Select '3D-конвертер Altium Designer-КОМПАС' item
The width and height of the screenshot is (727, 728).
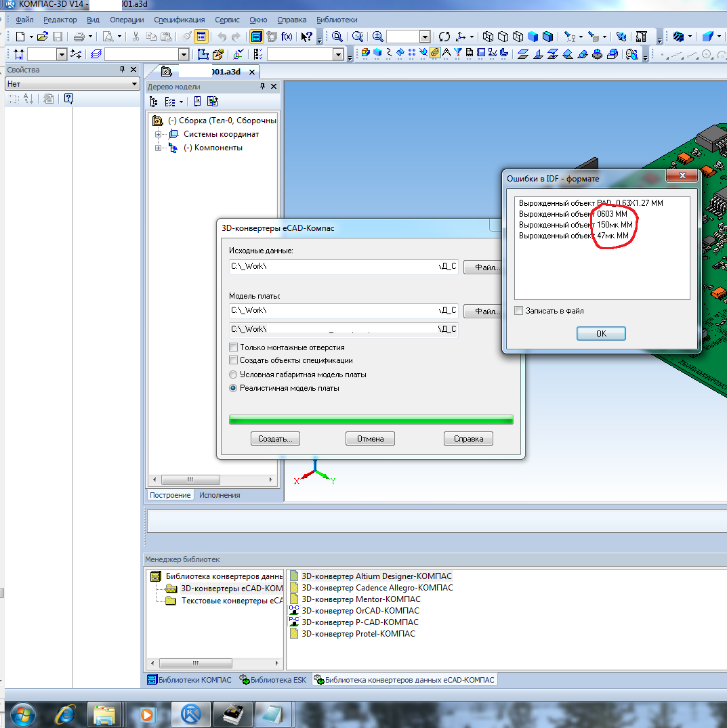point(377,576)
